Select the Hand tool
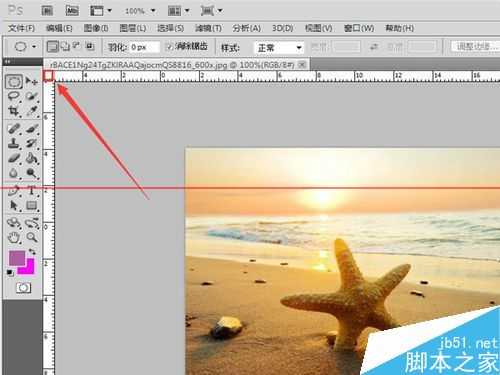 point(14,238)
